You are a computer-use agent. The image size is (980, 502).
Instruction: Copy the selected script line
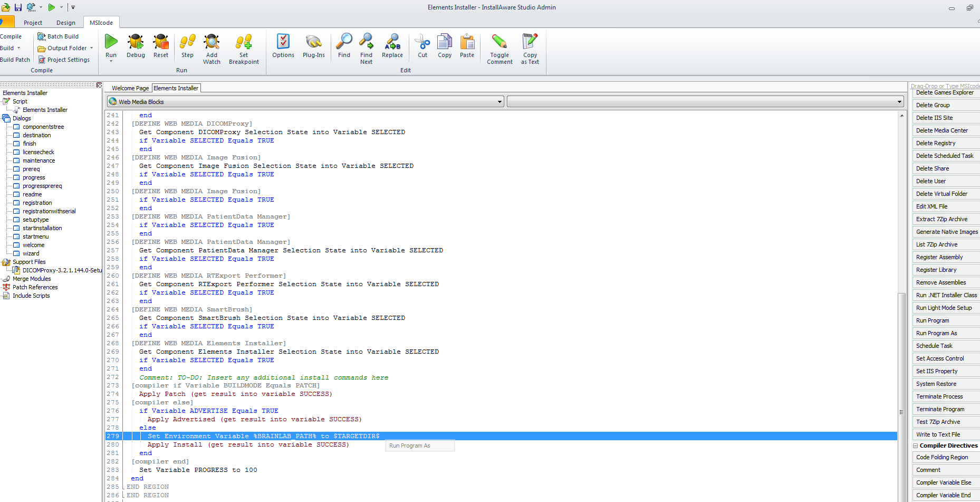[445, 45]
